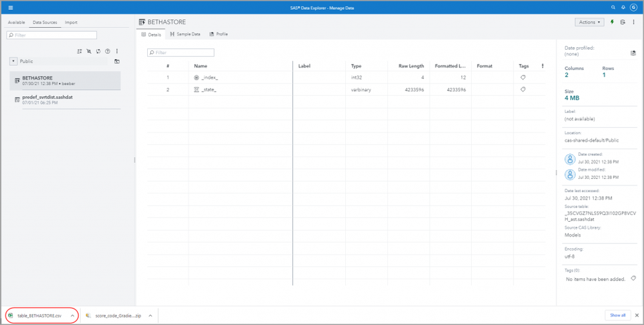
Task: Open the help icon in the left panel
Action: [x=108, y=52]
